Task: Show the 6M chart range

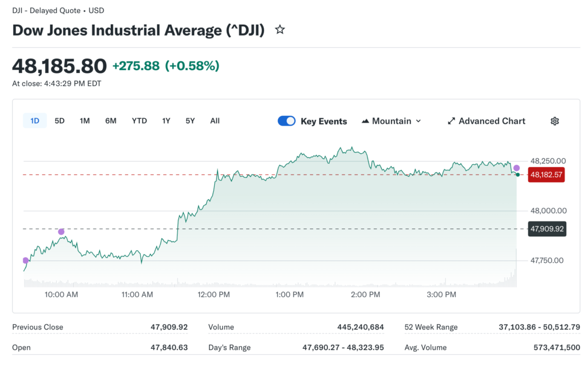Action: point(111,121)
